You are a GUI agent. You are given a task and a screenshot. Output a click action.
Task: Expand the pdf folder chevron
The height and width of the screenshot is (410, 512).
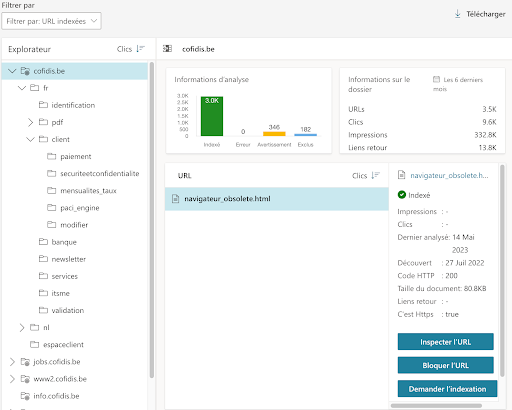[x=30, y=122]
